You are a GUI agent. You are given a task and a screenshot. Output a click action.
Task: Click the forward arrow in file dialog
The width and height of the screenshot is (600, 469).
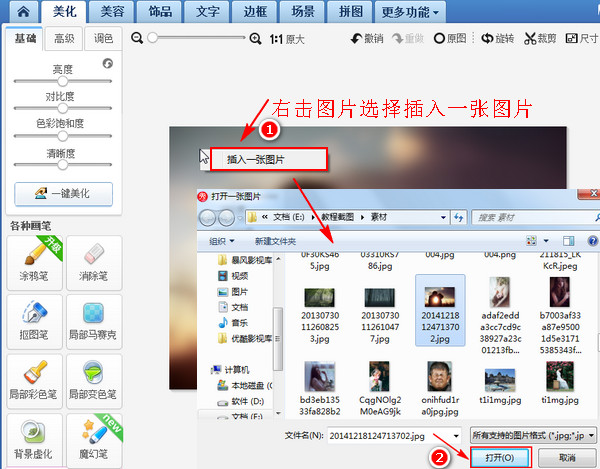[226, 218]
